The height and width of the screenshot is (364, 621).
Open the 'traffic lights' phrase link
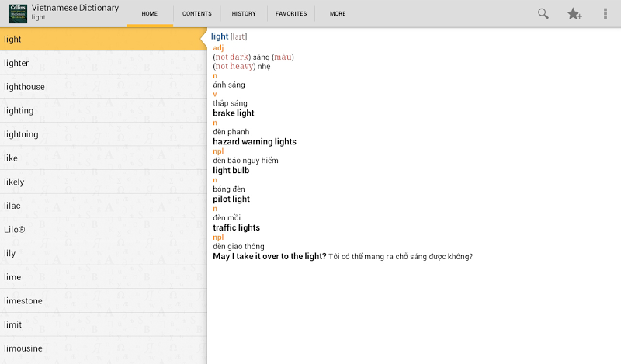click(236, 227)
